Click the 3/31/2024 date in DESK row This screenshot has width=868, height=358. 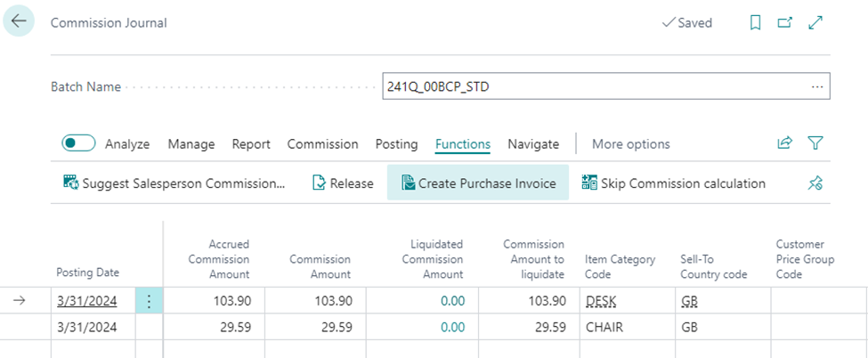tap(87, 300)
